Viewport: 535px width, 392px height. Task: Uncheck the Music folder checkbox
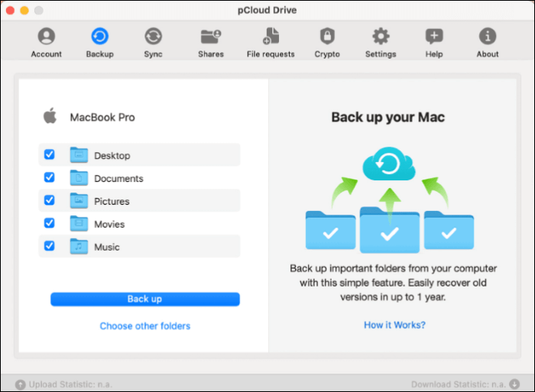[x=50, y=246]
